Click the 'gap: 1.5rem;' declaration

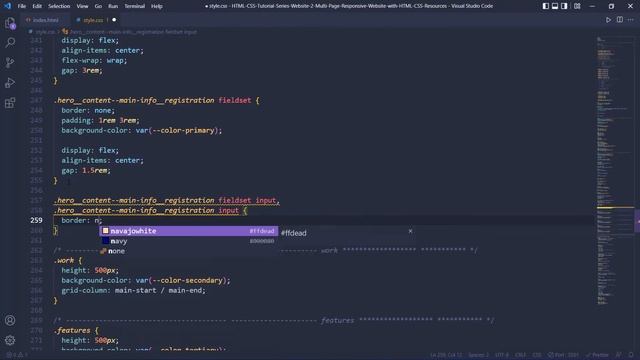point(86,170)
